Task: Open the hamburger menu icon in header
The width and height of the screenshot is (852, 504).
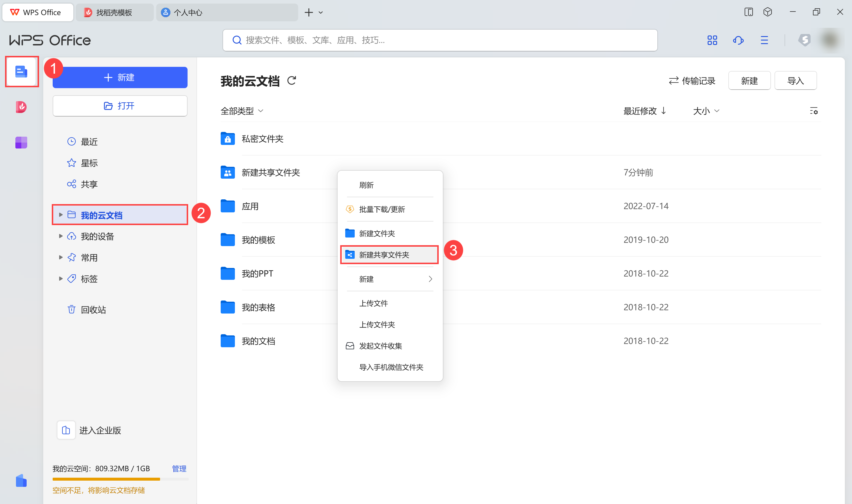Action: coord(764,41)
